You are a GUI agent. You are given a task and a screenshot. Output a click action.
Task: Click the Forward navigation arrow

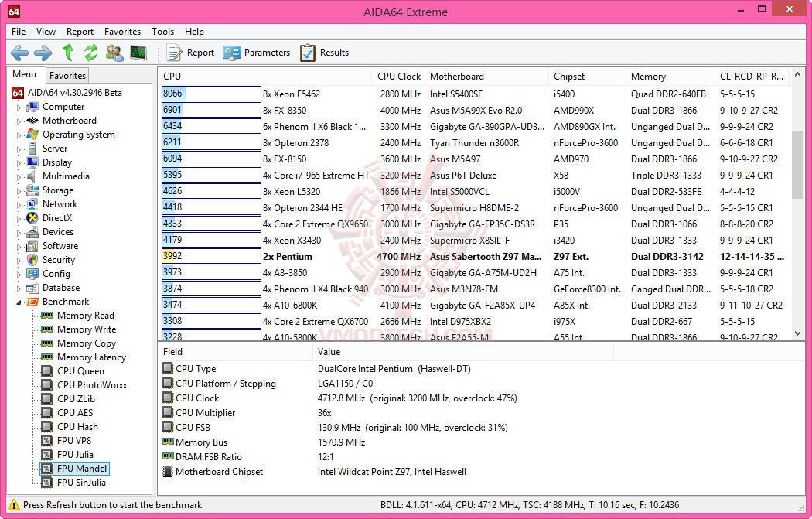pos(43,53)
